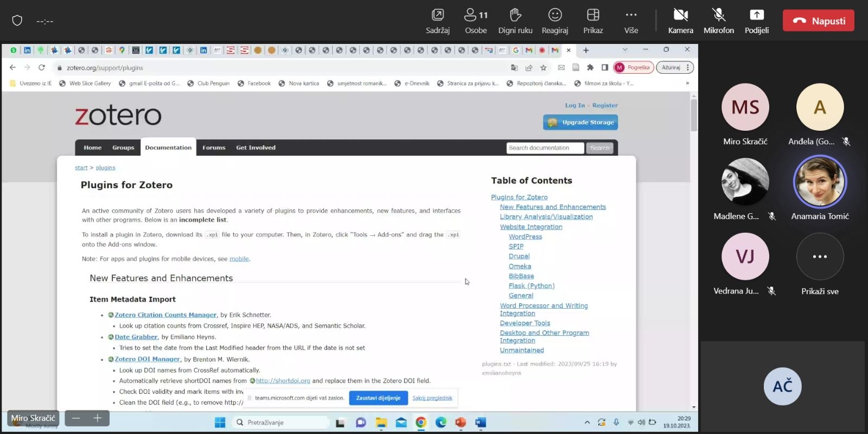Toggle the Kamera on or off
Viewport: 868px width, 434px height.
(x=680, y=21)
